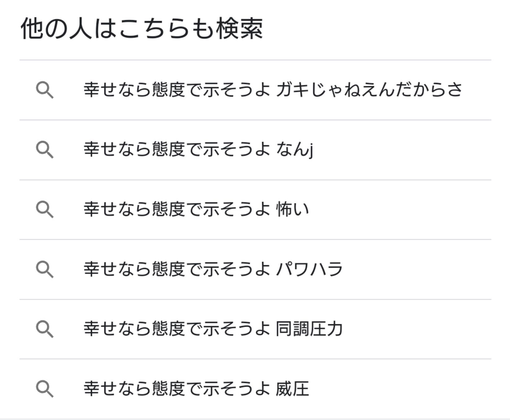Click the word 威圧 in the last suggestion
Image resolution: width=510 pixels, height=420 pixels.
293,389
